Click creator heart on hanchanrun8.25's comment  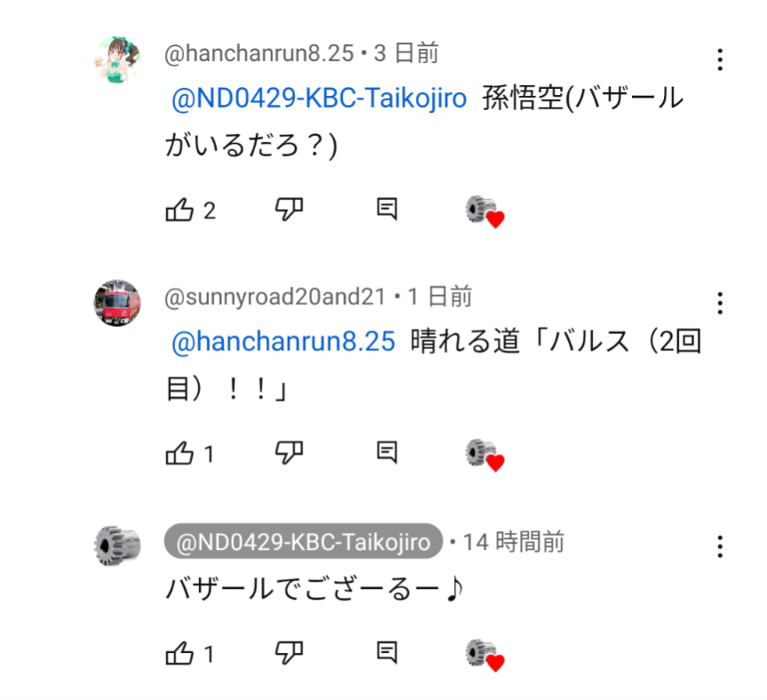click(x=484, y=211)
